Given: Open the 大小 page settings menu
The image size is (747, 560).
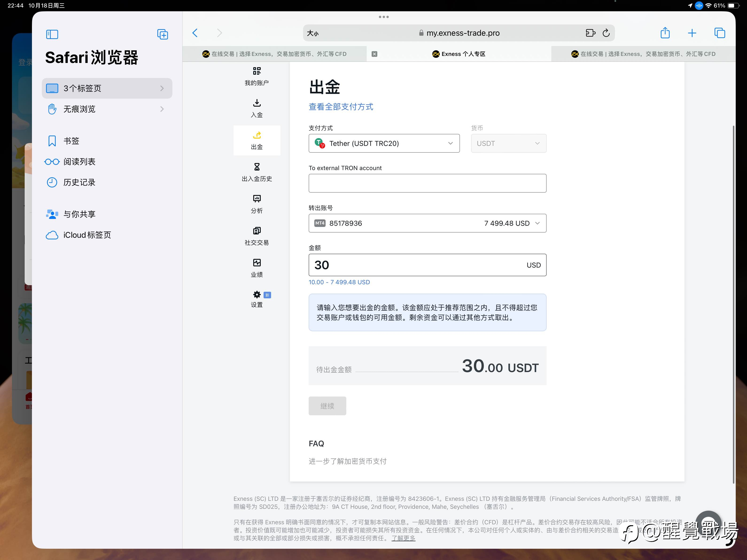Looking at the screenshot, I should point(313,33).
